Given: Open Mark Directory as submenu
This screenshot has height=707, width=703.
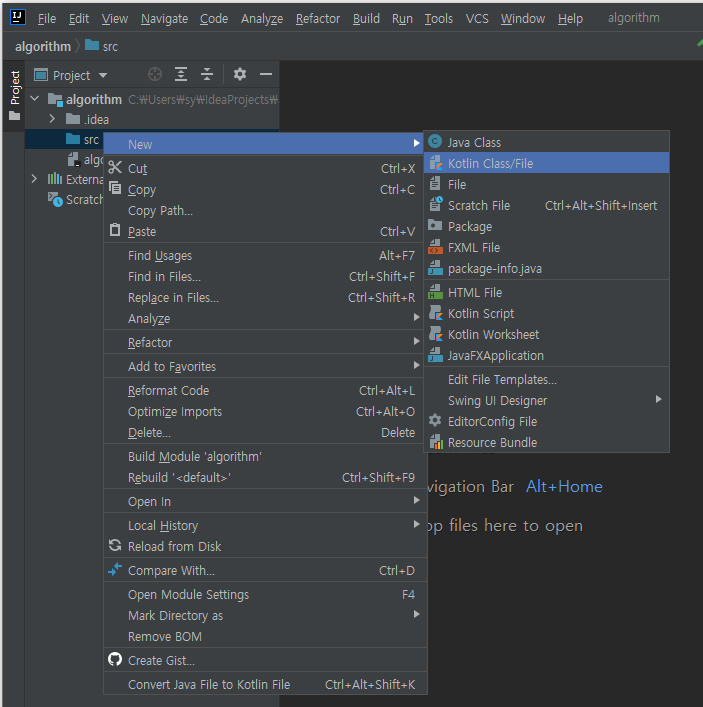Looking at the screenshot, I should coord(266,615).
